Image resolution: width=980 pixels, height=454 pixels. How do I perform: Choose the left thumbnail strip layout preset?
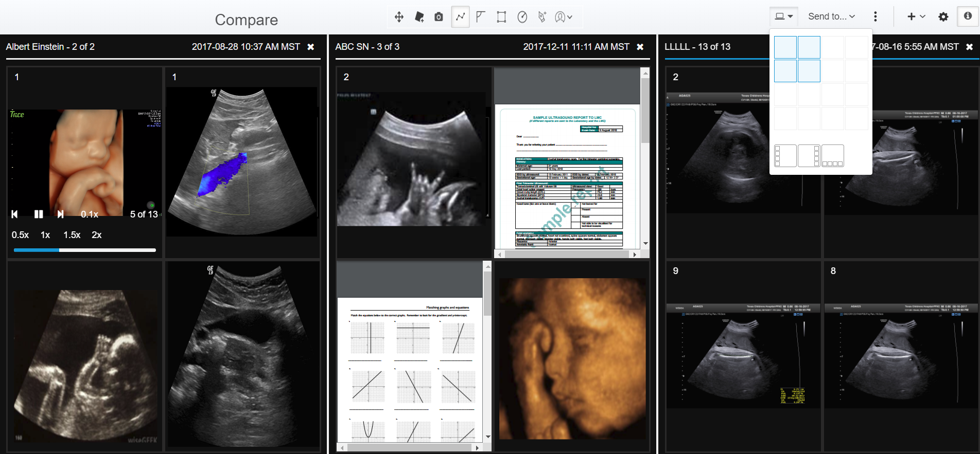[785, 156]
